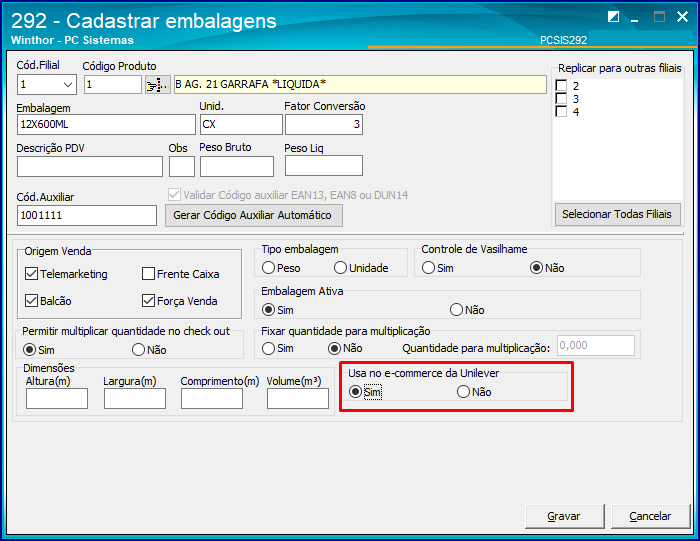Click the Peso Bruto input field
Image resolution: width=700 pixels, height=541 pixels.
237,166
